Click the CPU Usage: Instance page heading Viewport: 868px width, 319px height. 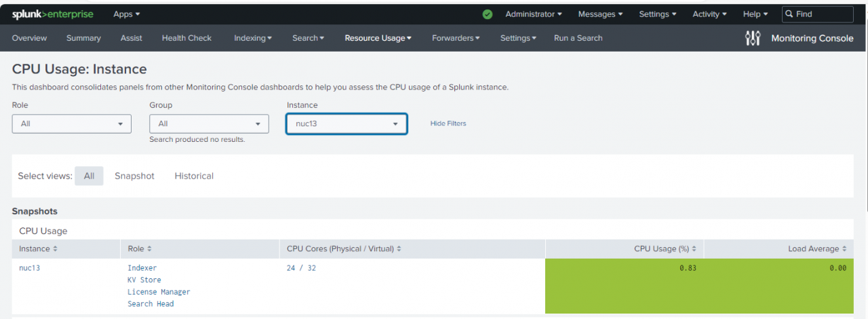pos(79,69)
